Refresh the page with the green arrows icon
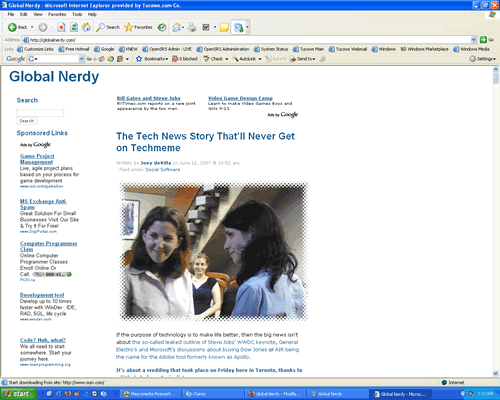Viewport: 500px width, 400px height. pos(74,27)
